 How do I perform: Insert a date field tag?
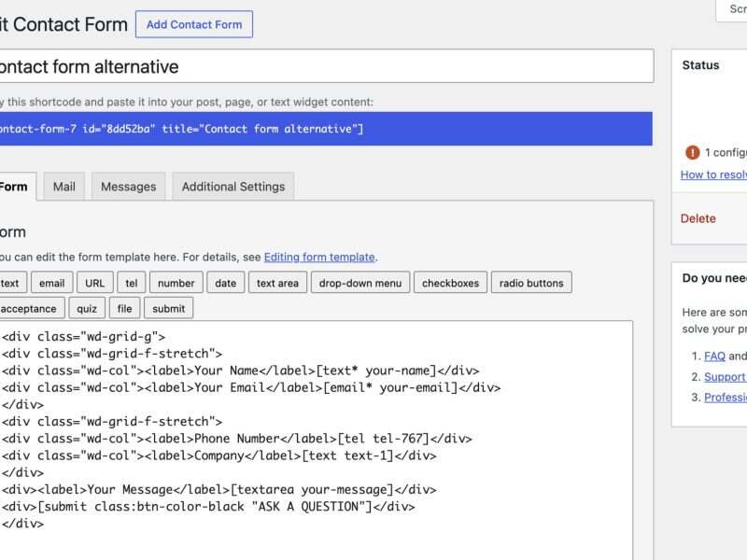[x=225, y=283]
